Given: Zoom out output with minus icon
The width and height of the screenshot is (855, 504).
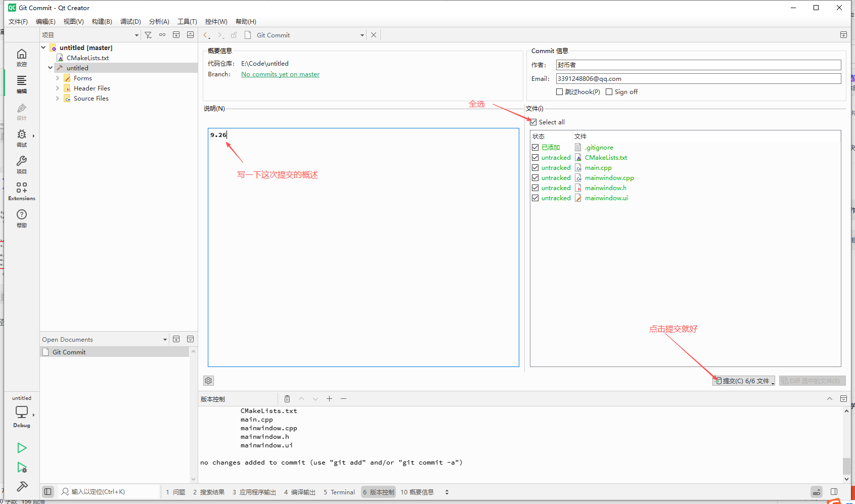Looking at the screenshot, I should pos(343,399).
